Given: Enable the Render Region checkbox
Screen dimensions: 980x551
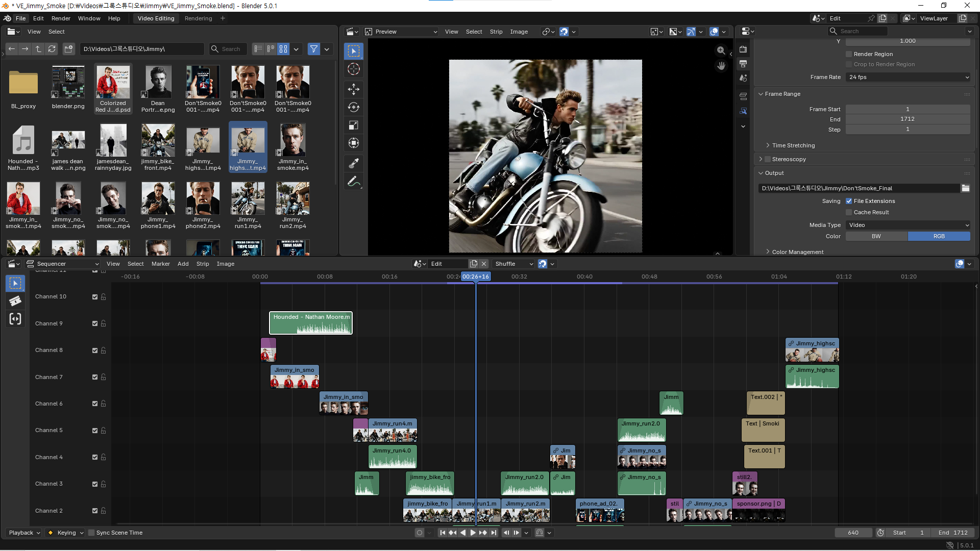Looking at the screenshot, I should coord(849,54).
